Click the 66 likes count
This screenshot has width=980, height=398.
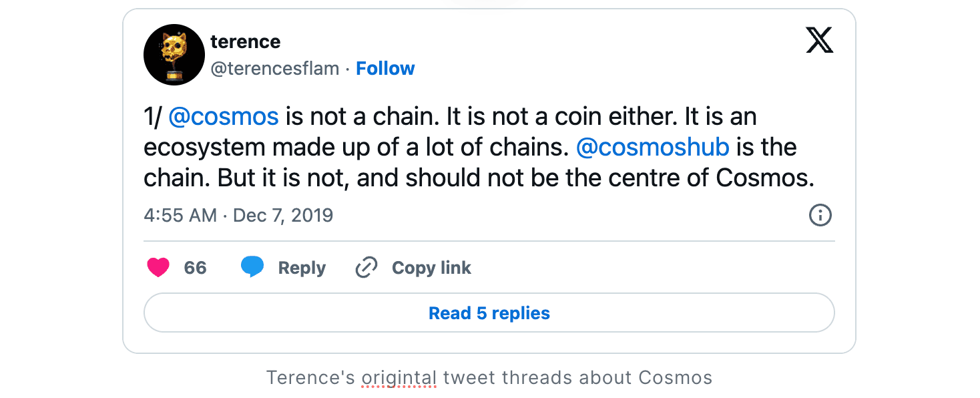point(195,268)
